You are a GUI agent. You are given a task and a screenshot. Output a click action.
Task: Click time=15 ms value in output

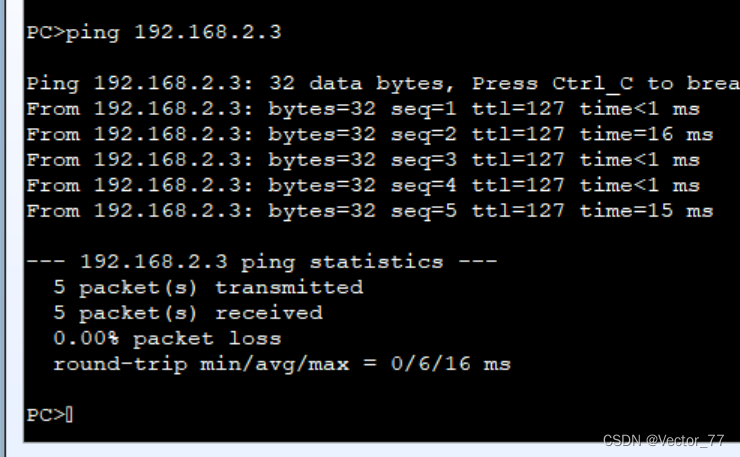pyautogui.click(x=646, y=211)
